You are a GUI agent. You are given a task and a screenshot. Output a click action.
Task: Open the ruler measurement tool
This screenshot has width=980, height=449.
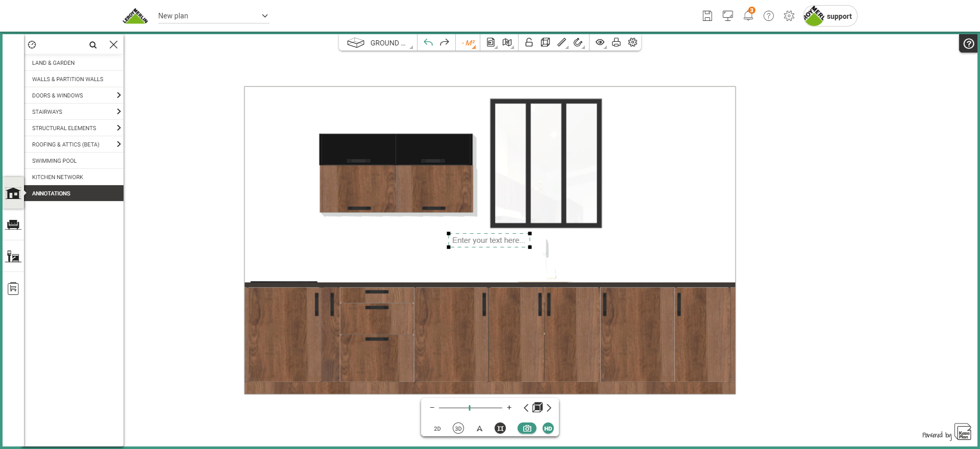pyautogui.click(x=562, y=43)
